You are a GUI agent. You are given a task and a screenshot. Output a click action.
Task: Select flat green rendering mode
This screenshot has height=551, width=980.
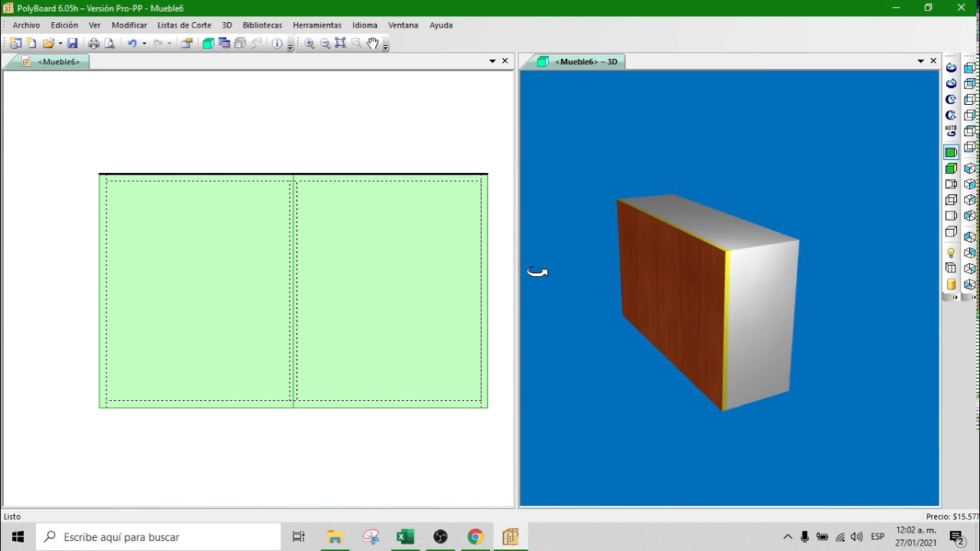951,152
